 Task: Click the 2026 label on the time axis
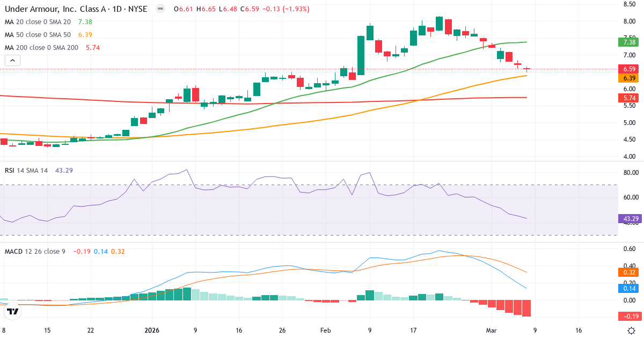(x=151, y=331)
